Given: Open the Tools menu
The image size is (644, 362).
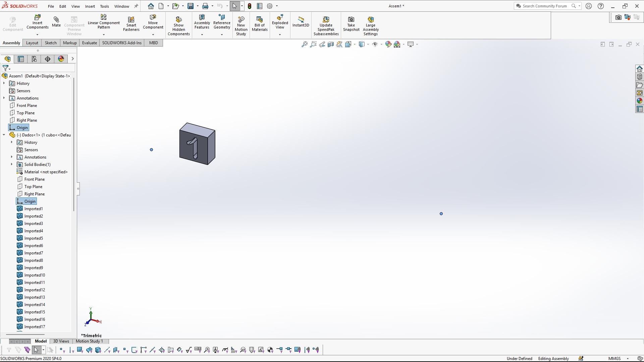Looking at the screenshot, I should [x=104, y=6].
